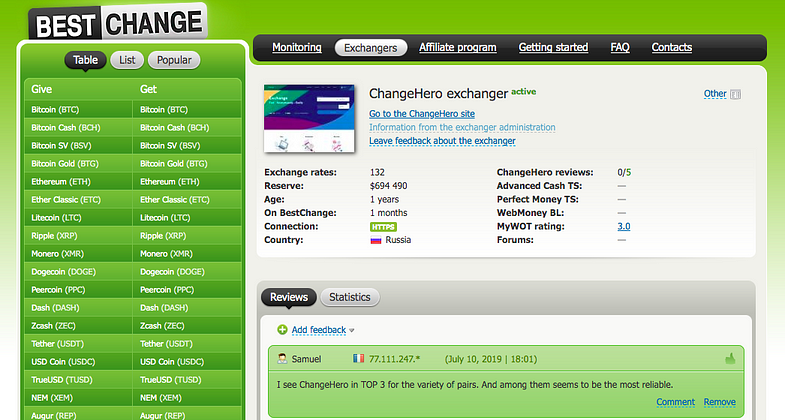Open the MyWOT rating 3.0 link
This screenshot has height=420, width=785.
[624, 226]
